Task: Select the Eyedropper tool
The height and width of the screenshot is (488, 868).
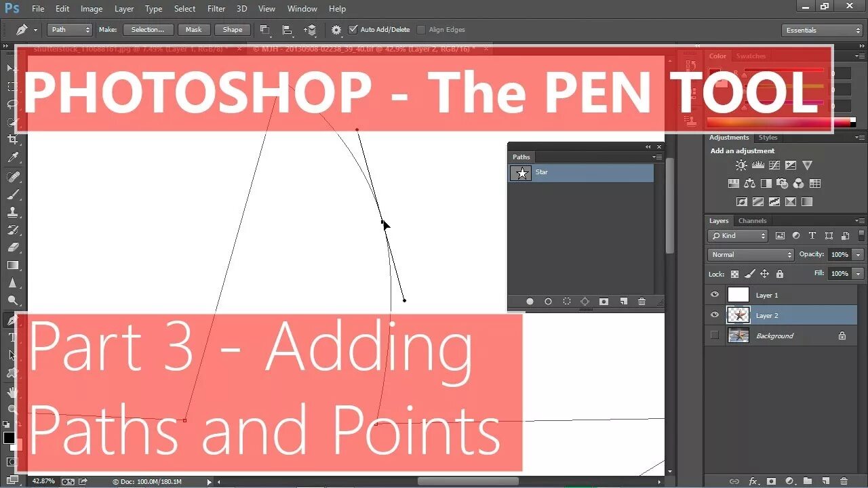Action: click(12, 157)
